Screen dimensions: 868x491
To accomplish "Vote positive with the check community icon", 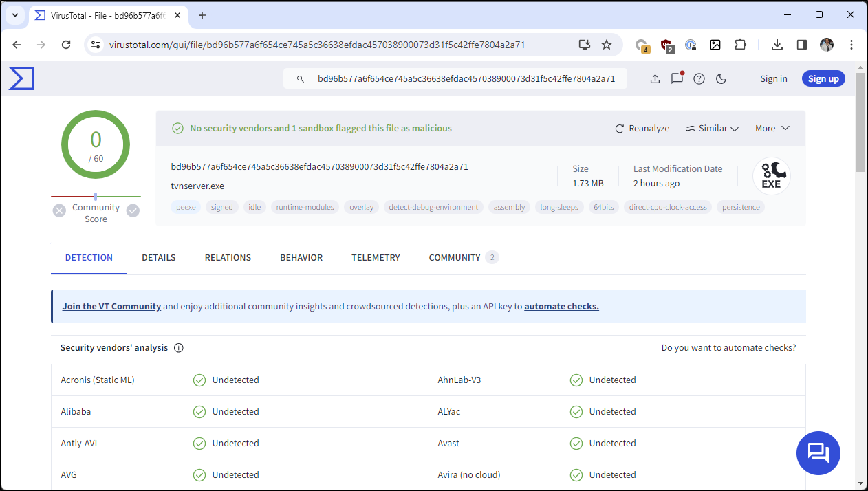I will click(x=133, y=211).
